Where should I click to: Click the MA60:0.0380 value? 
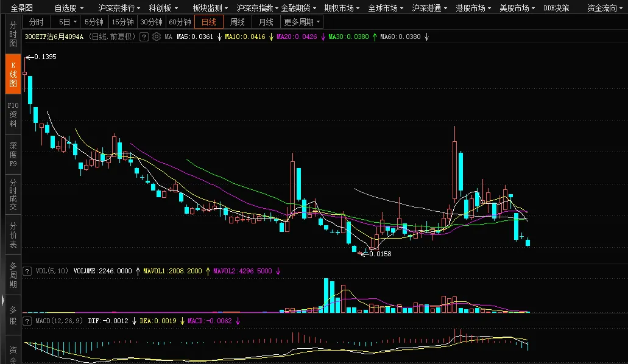pyautogui.click(x=400, y=37)
